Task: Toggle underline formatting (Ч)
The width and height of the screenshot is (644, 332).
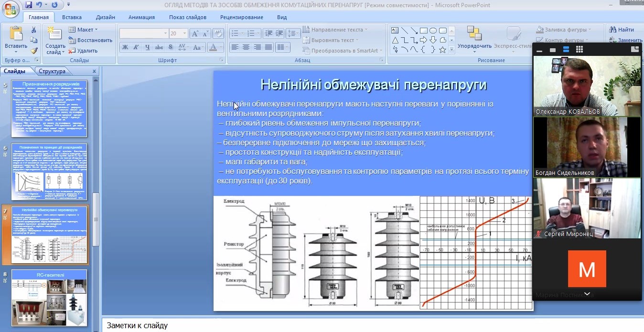Action: pyautogui.click(x=147, y=47)
